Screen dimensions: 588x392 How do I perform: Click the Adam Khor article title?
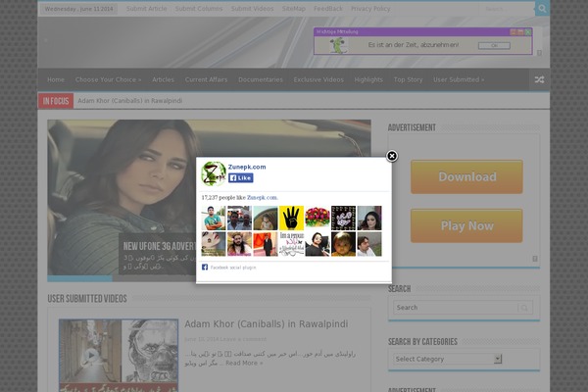(267, 323)
